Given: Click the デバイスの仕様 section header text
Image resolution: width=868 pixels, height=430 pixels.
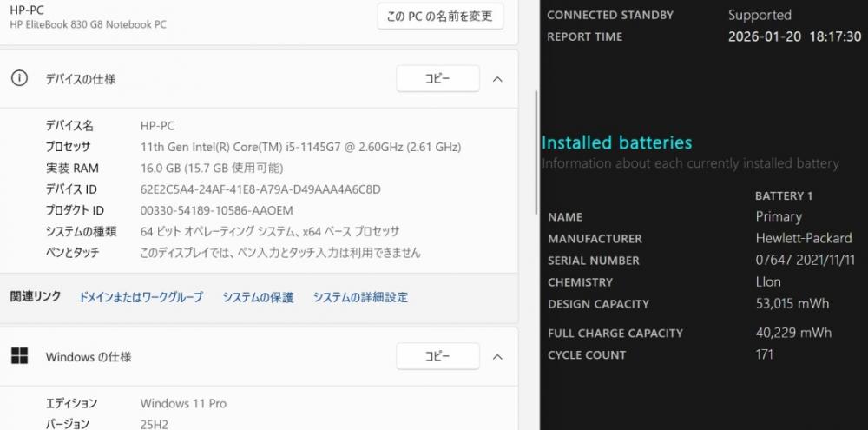Looking at the screenshot, I should pyautogui.click(x=81, y=79).
